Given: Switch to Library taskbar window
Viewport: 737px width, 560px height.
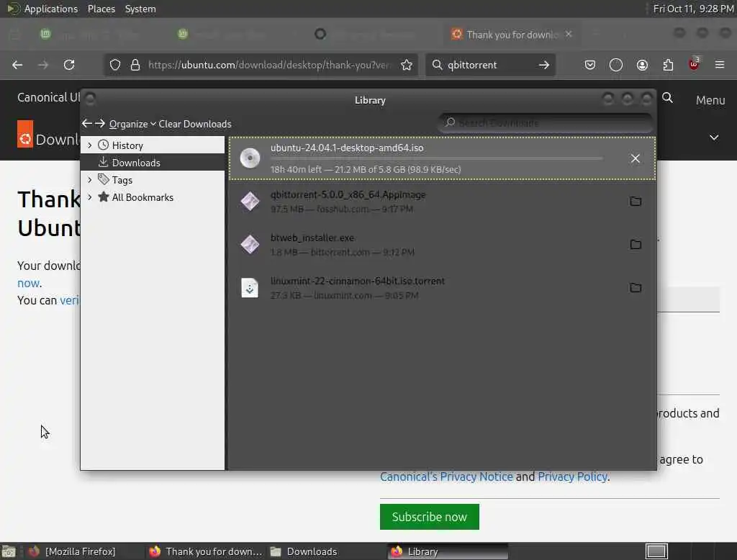Looking at the screenshot, I should point(448,551).
